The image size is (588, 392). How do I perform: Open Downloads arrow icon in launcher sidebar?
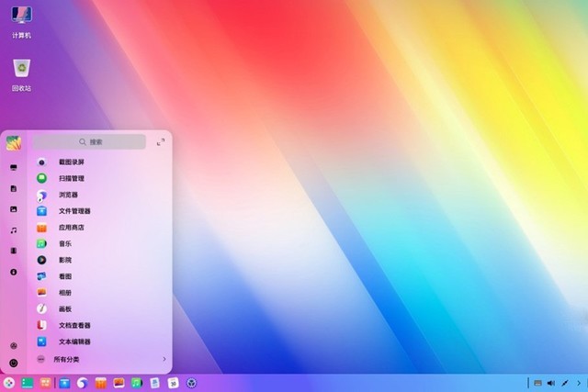[14, 272]
